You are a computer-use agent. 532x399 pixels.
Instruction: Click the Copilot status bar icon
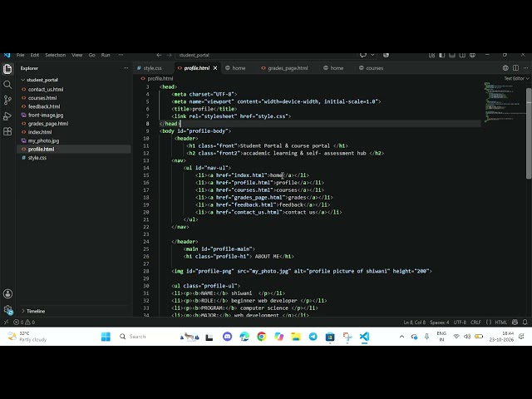click(515, 322)
